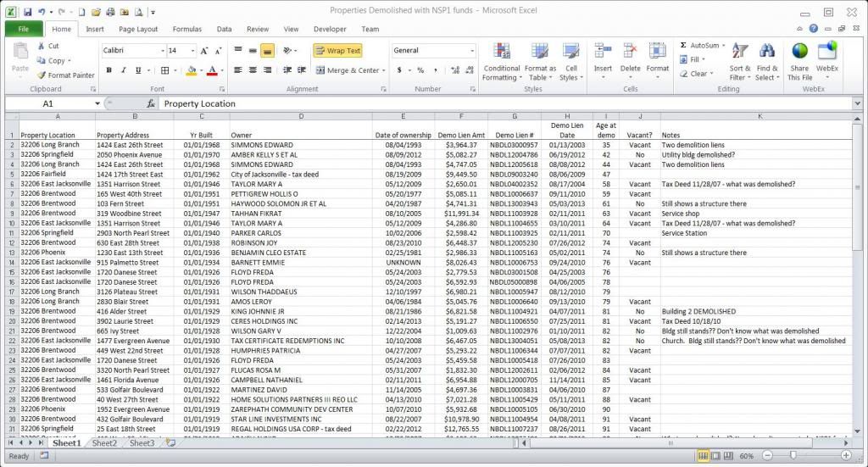This screenshot has height=467, width=868.
Task: Open the Sheet2 worksheet tab
Action: coord(105,443)
